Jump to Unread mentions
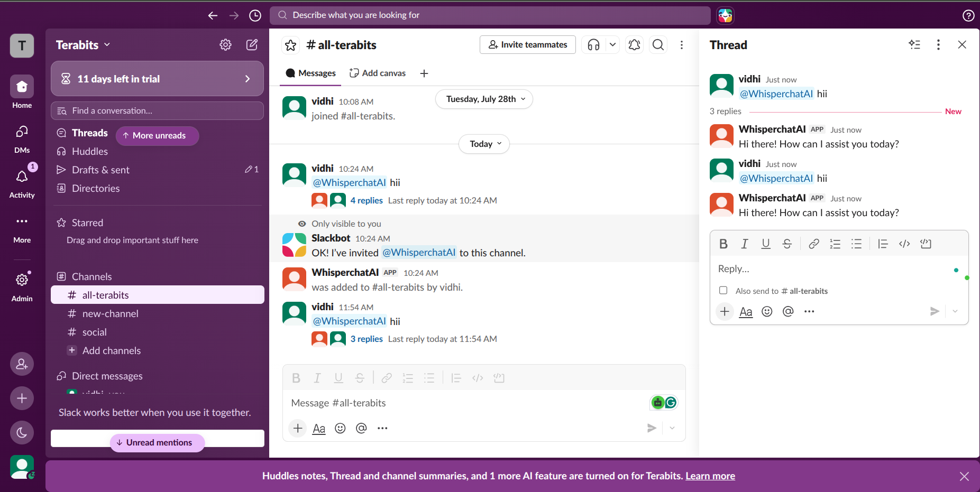 (157, 442)
